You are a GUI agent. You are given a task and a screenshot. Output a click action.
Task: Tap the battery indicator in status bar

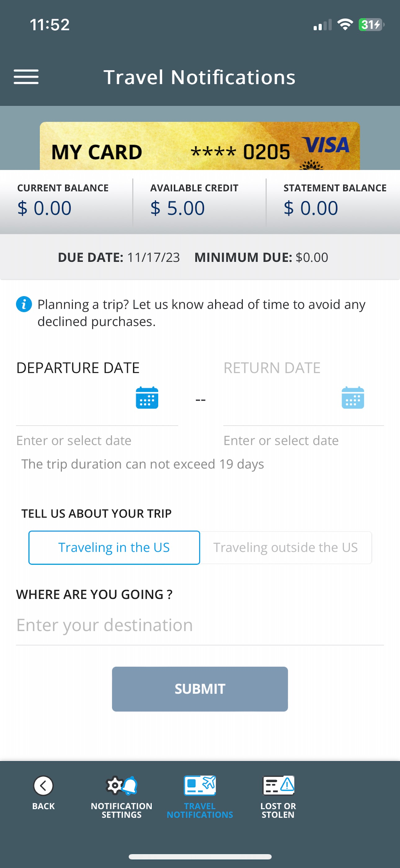pyautogui.click(x=371, y=25)
